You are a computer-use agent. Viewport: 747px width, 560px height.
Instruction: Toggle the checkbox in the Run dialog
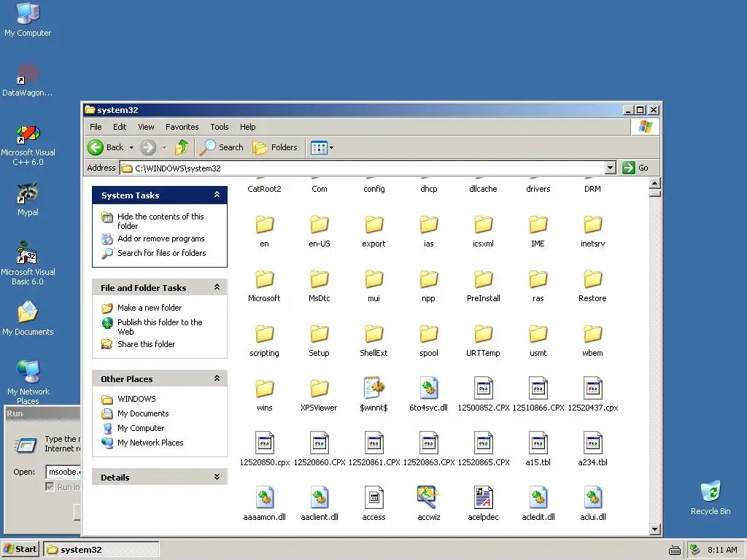pyautogui.click(x=50, y=486)
